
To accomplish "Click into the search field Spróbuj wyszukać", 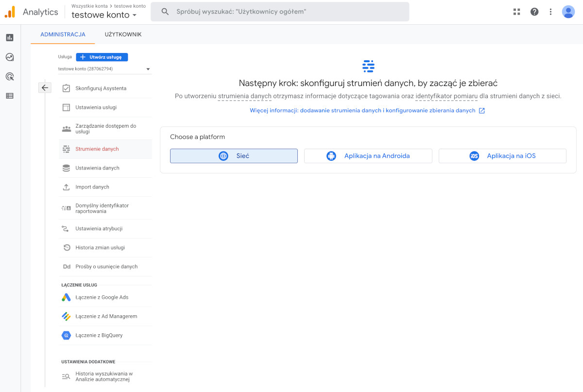I will [280, 11].
